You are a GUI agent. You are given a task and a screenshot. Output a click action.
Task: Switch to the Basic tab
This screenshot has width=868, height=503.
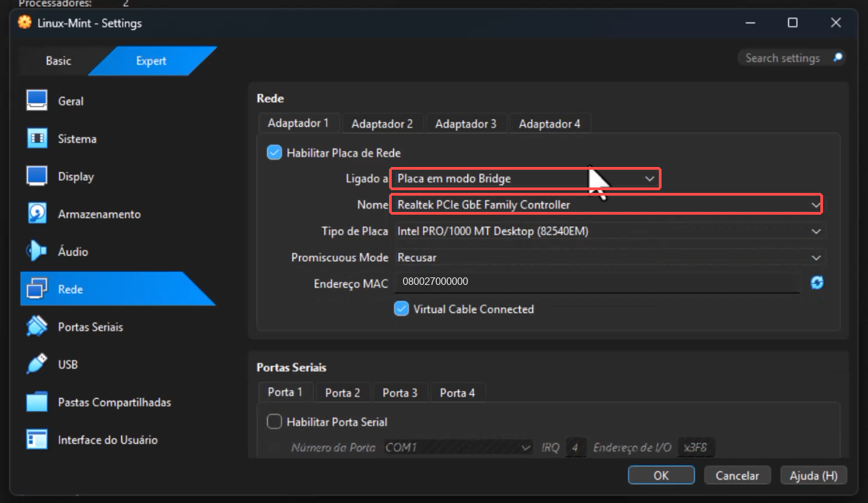tap(58, 61)
